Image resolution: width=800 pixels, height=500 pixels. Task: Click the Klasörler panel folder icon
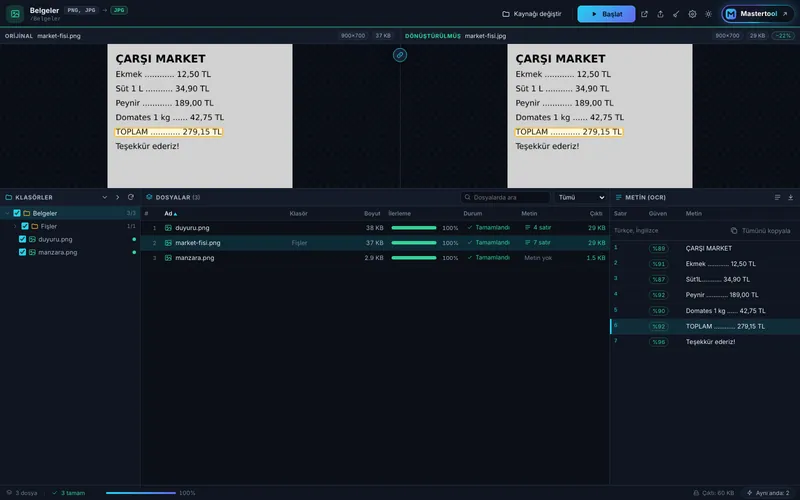coord(9,197)
